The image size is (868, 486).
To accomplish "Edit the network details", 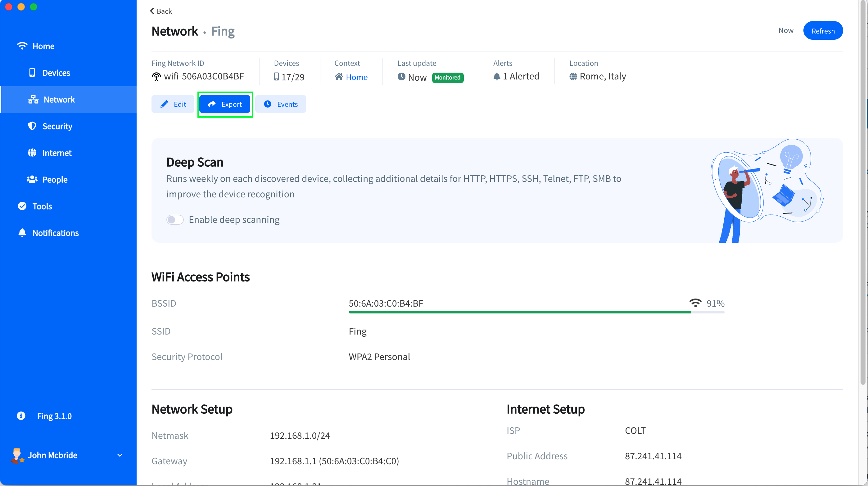I will tap(173, 104).
